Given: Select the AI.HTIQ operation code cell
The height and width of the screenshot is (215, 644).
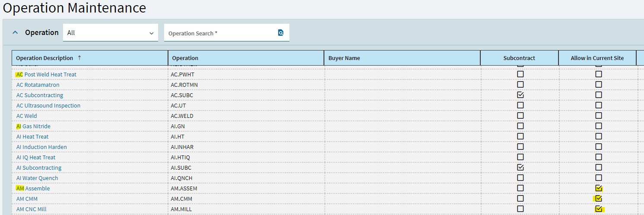Looking at the screenshot, I should click(x=246, y=157).
